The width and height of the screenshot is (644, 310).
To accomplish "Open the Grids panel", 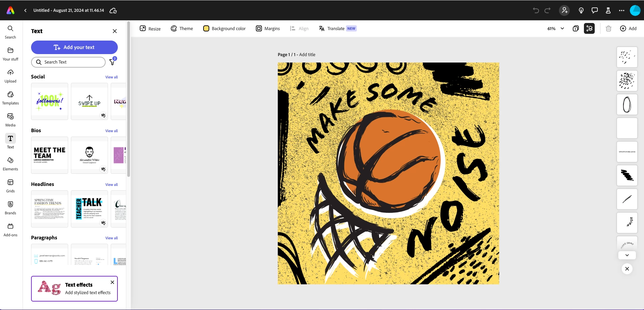I will click(10, 186).
